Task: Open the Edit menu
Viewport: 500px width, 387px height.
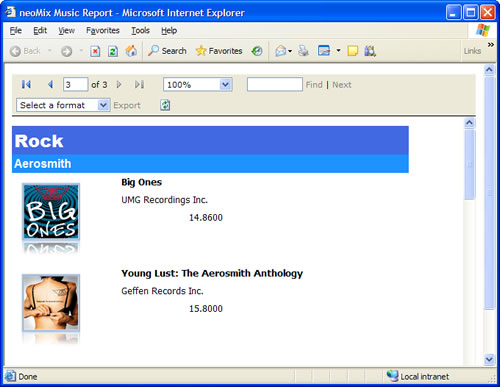Action: click(40, 31)
